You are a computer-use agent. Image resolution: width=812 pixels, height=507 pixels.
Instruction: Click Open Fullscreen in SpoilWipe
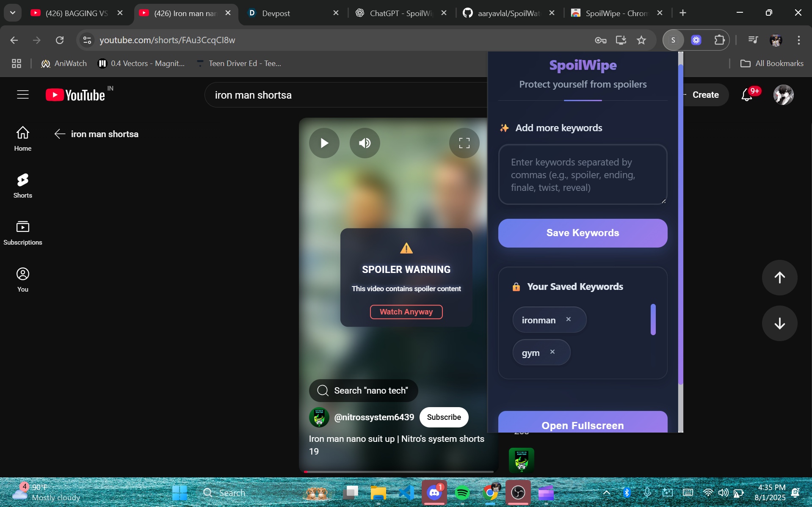click(x=583, y=422)
